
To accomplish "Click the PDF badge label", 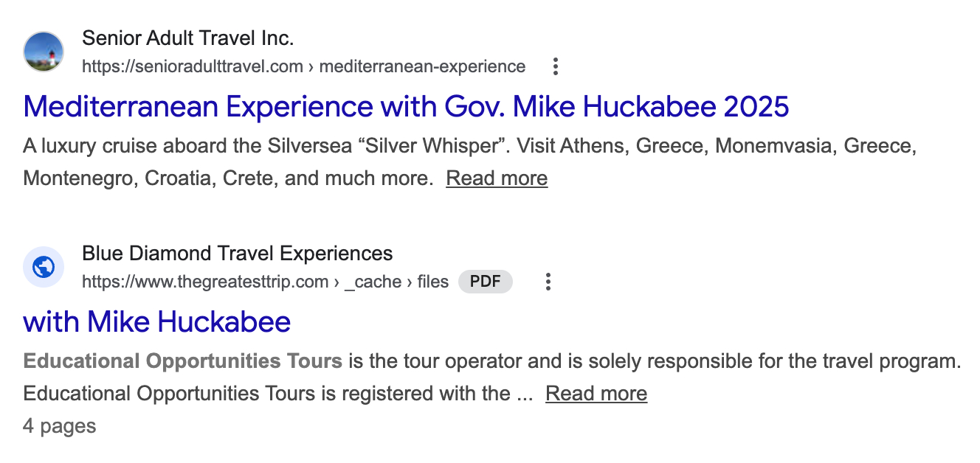I will click(485, 282).
